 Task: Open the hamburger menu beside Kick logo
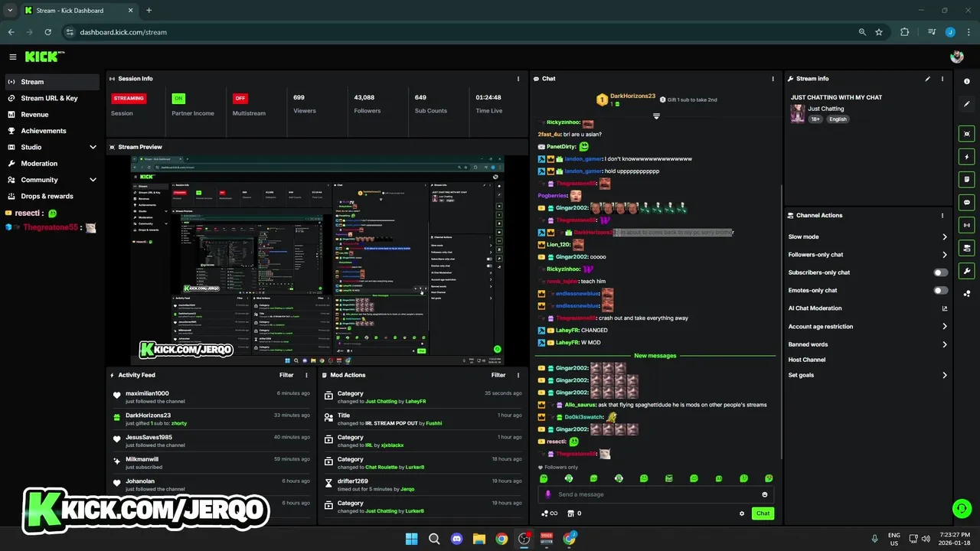point(12,57)
